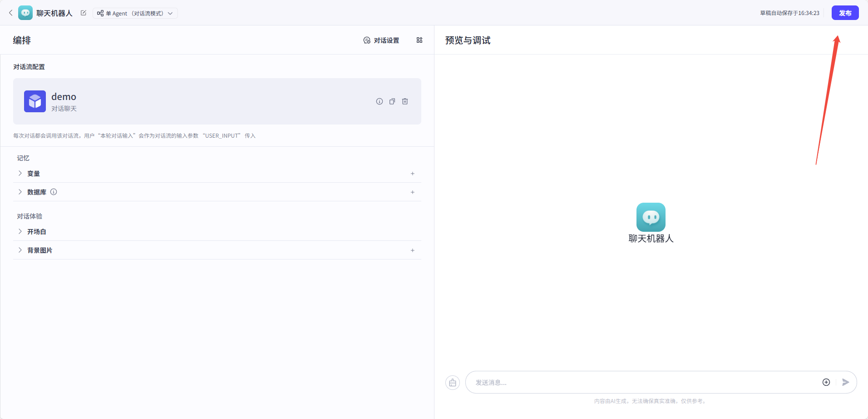Click the 发布 publish button

844,13
